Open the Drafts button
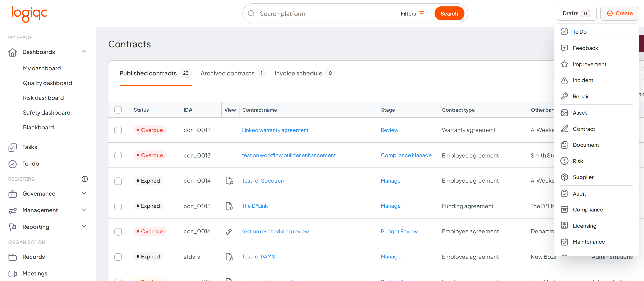 point(576,13)
